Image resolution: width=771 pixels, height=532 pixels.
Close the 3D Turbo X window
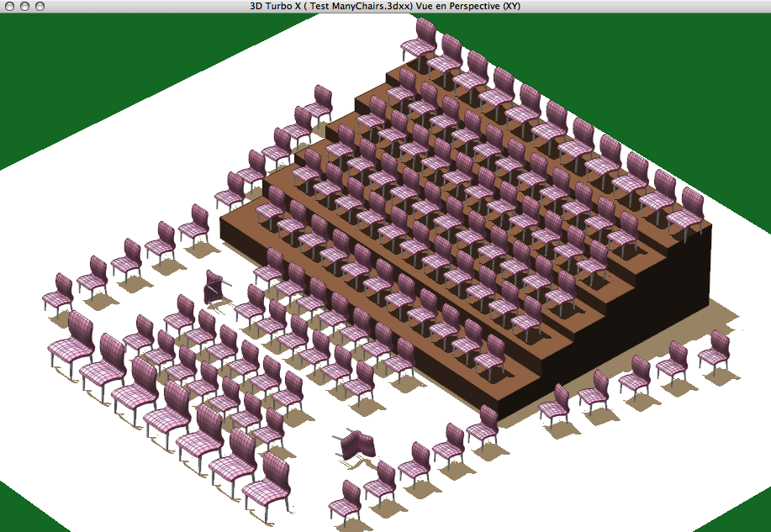[10, 7]
